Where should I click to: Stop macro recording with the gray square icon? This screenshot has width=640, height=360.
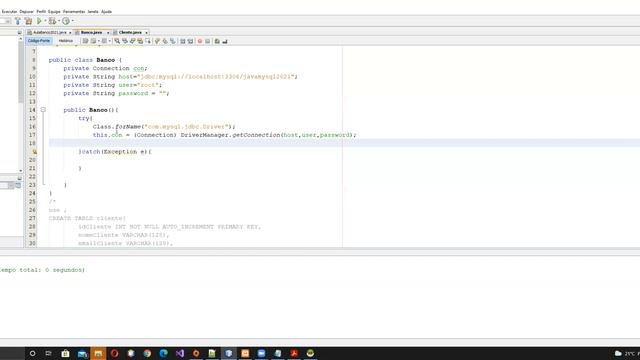coord(208,41)
